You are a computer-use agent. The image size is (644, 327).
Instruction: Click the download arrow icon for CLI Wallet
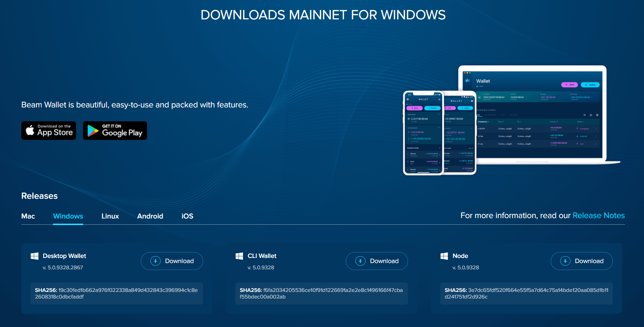click(x=360, y=261)
